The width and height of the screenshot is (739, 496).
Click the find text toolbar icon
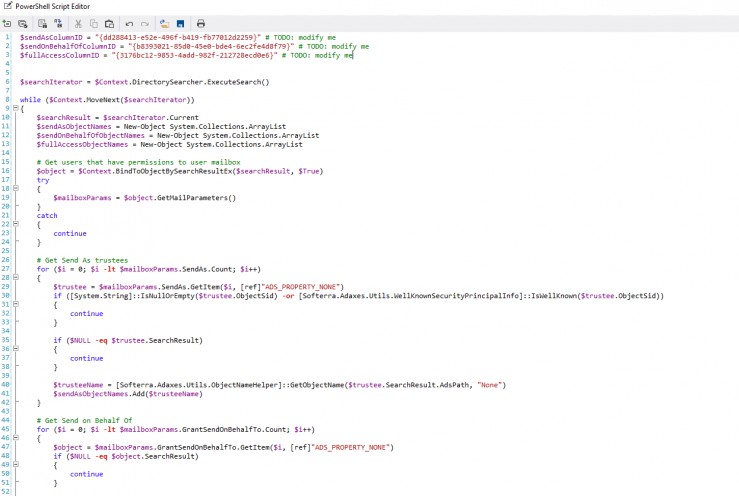tap(42, 24)
